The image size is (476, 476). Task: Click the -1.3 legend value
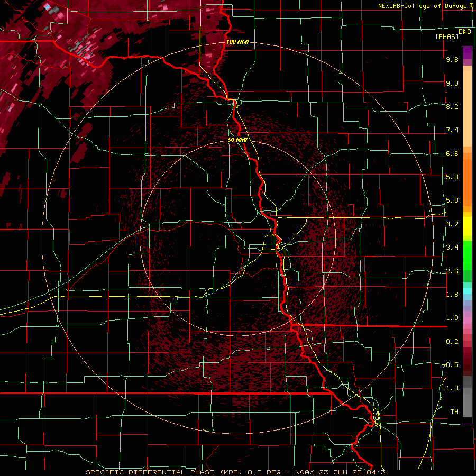coord(451,388)
